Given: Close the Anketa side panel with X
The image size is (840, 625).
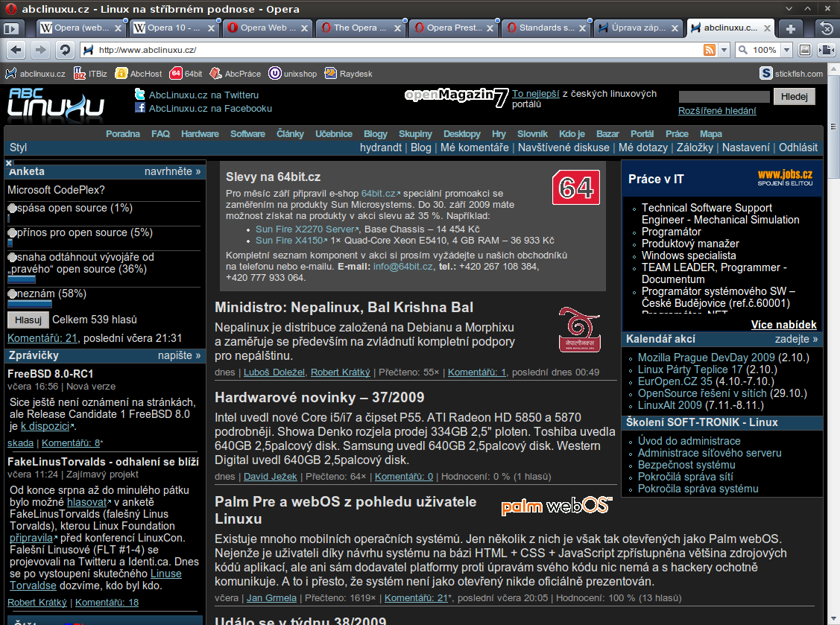Looking at the screenshot, I should (9, 163).
